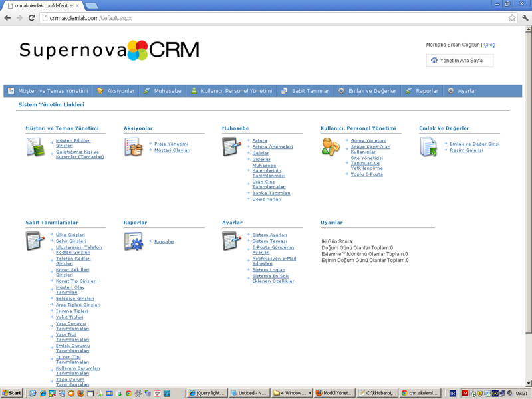532x399 pixels.
Task: Click the TR language indicator in the taskbar
Action: point(453,393)
